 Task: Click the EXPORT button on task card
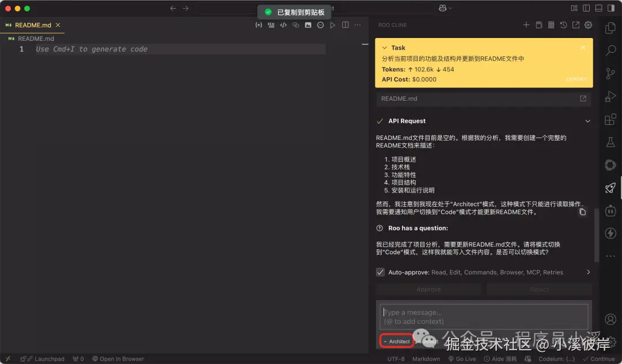pos(576,79)
